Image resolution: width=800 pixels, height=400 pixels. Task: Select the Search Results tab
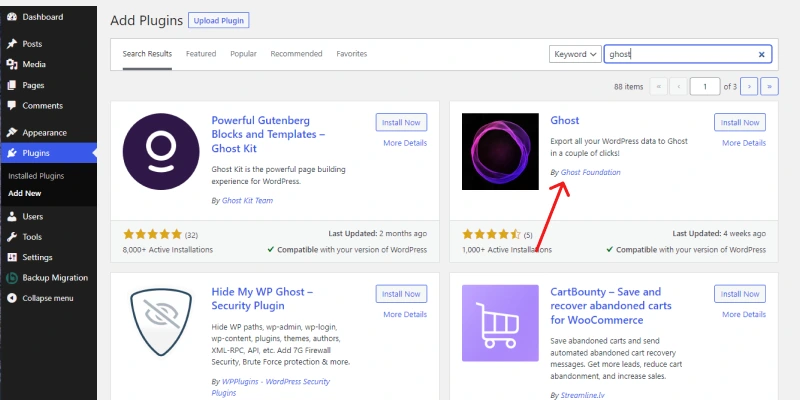[147, 54]
